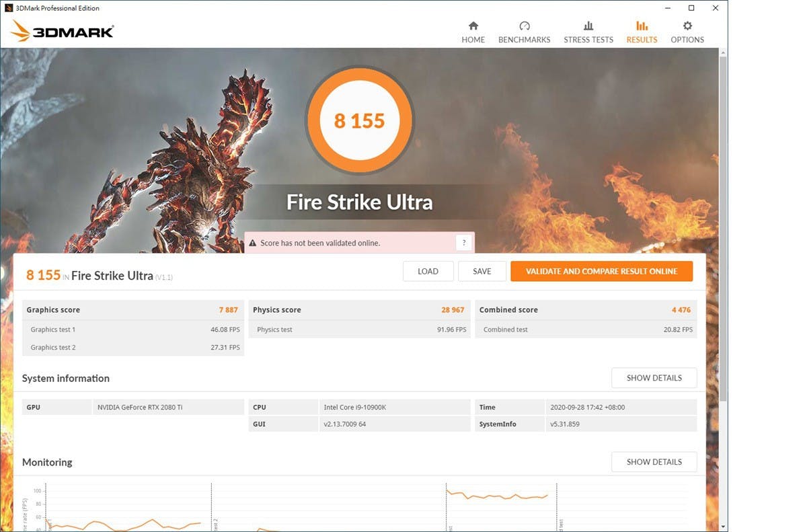
Task: Click the monitoring frame rate graph
Action: click(x=360, y=506)
